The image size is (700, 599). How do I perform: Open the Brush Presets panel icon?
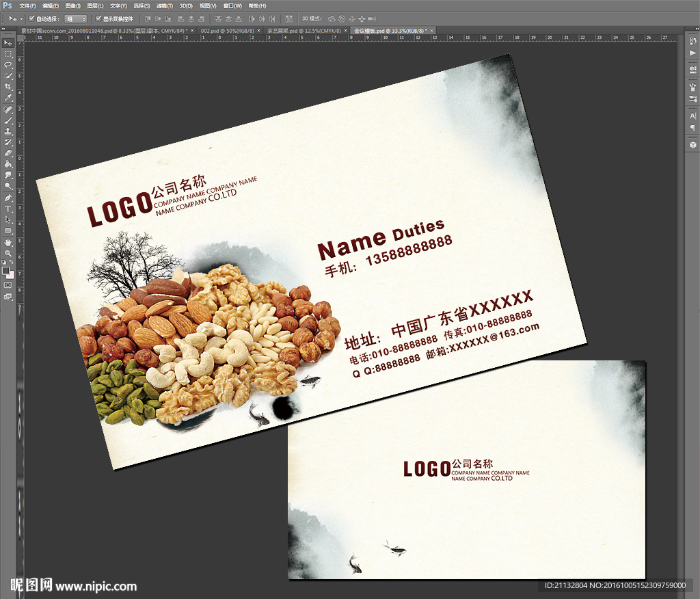click(693, 87)
